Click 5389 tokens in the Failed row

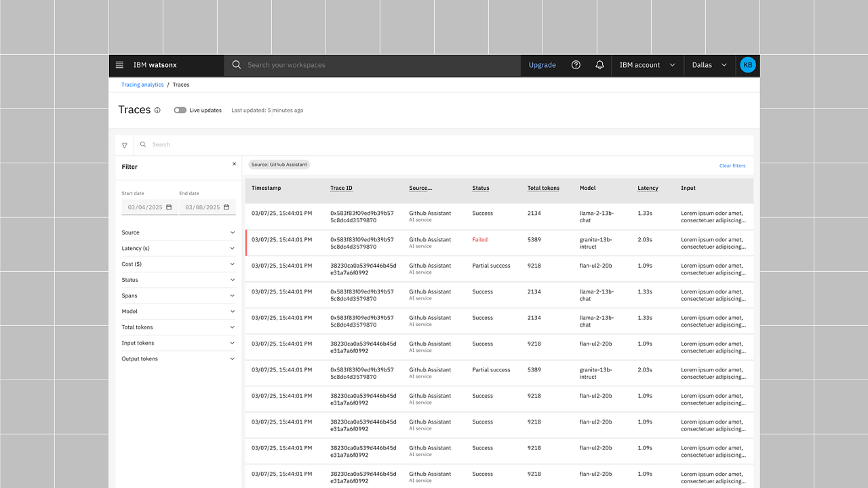[534, 240]
